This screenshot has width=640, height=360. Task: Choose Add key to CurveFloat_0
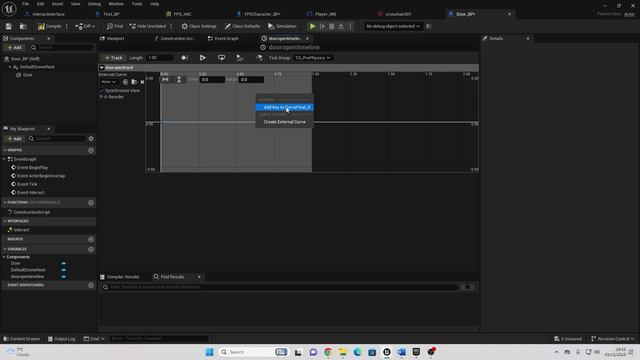click(284, 107)
